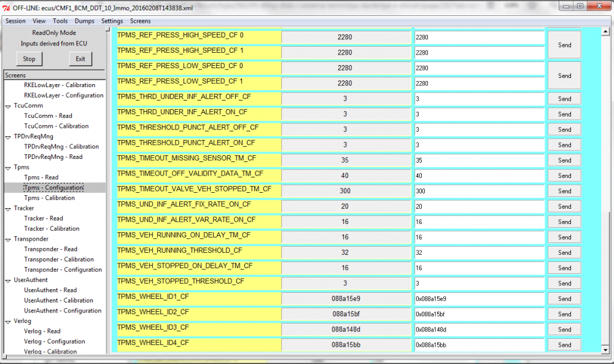Click the Exit button

click(x=80, y=59)
